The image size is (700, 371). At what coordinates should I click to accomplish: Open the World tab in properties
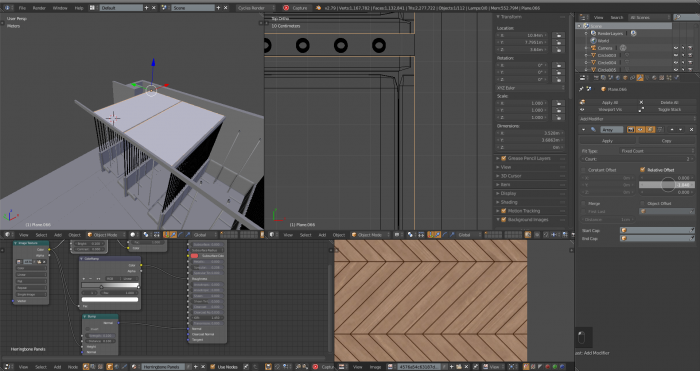coord(618,78)
